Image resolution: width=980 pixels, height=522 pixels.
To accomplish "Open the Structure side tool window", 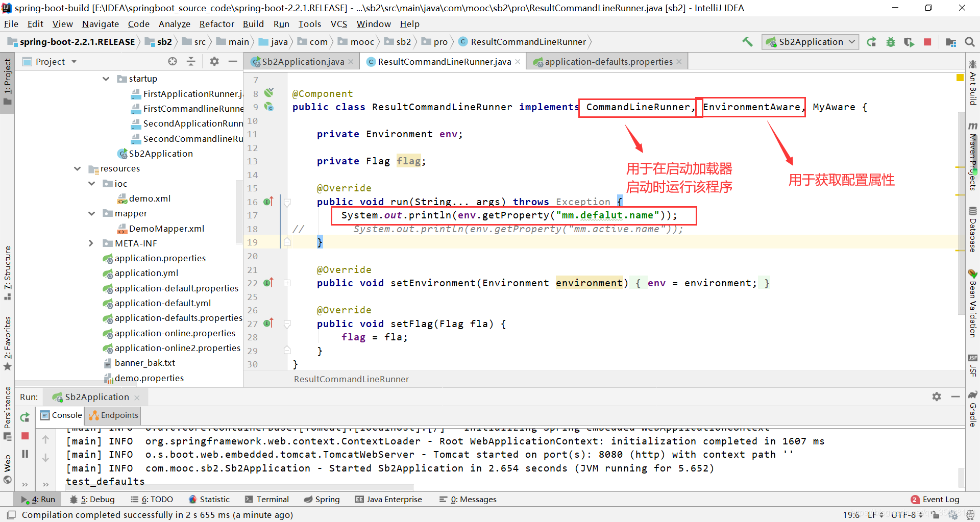I will [x=8, y=274].
